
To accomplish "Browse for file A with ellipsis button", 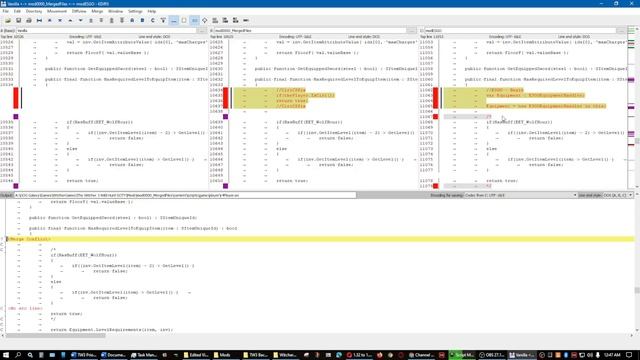I will [x=202, y=31].
